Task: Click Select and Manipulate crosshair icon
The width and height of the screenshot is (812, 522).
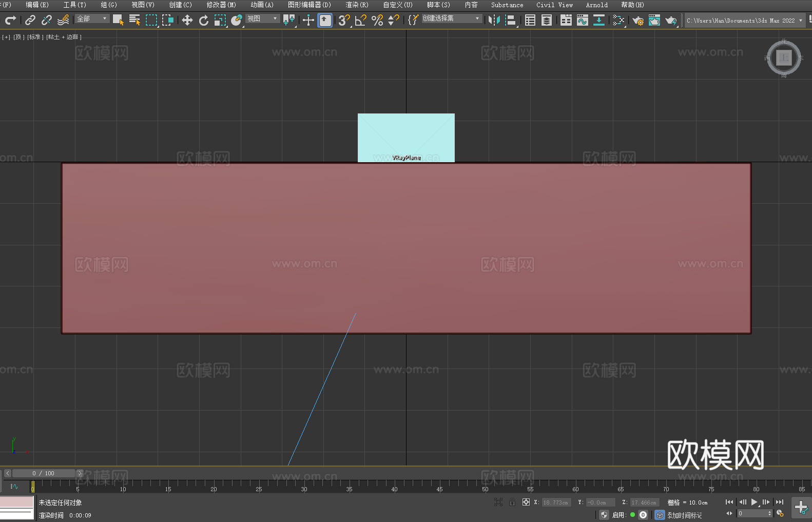Action: [x=308, y=20]
